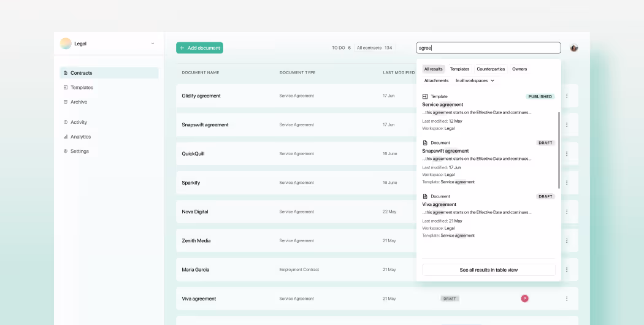Click the plus icon on Add document
This screenshot has width=644, height=325.
click(182, 48)
